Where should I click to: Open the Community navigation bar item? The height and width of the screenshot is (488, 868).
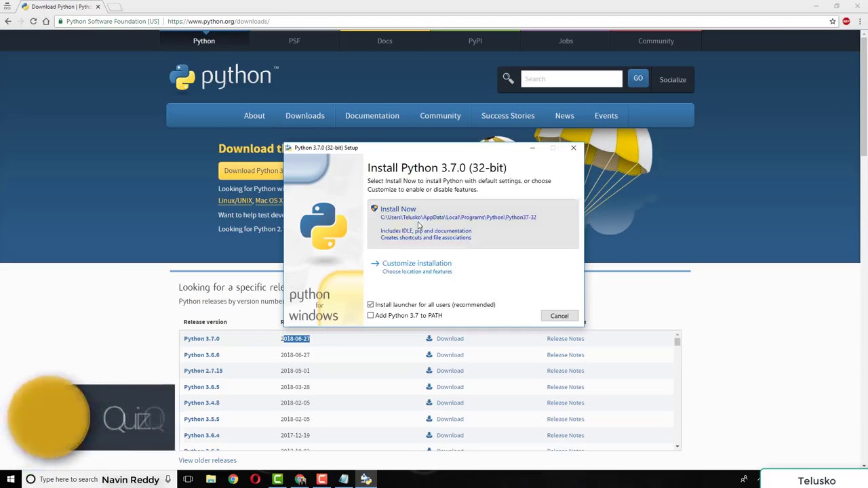pos(440,115)
